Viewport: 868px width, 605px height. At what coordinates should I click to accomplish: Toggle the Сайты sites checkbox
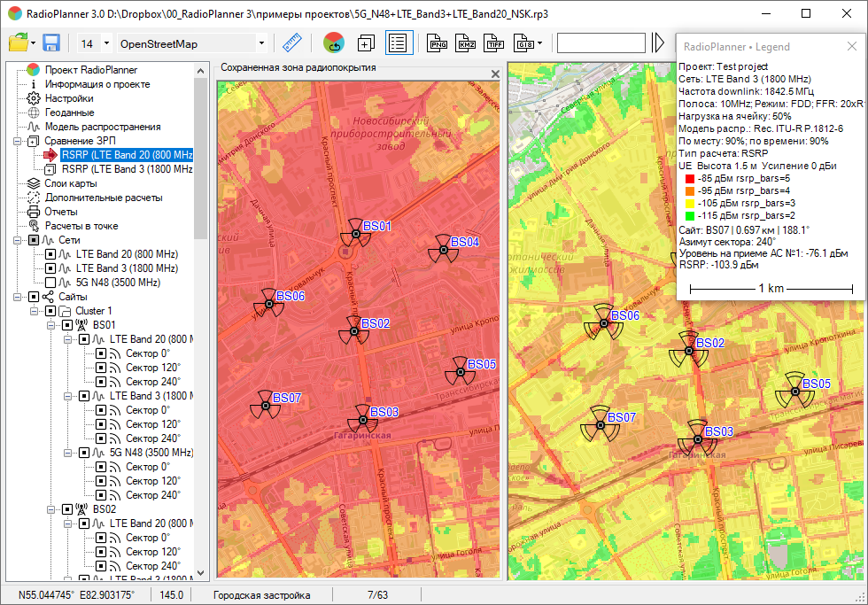pos(34,297)
